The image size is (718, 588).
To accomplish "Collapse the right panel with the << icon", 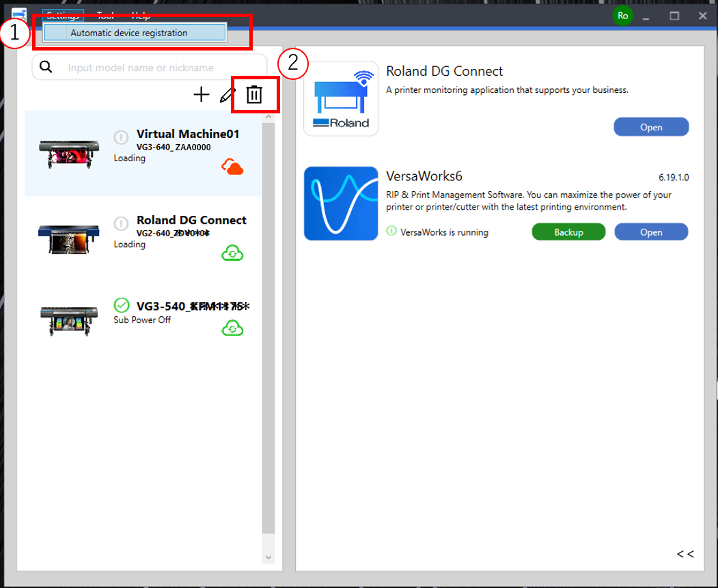I will [685, 554].
